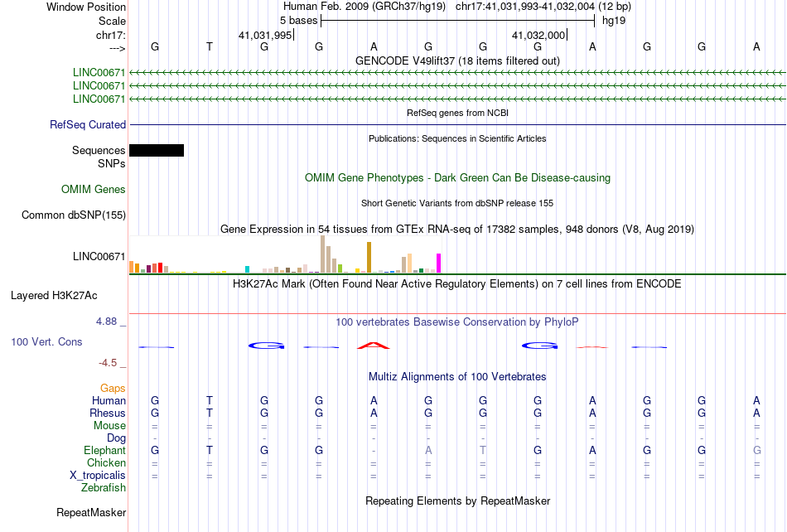Click the 100 Vert. Cons track label
The image size is (787, 532).
[x=46, y=341]
